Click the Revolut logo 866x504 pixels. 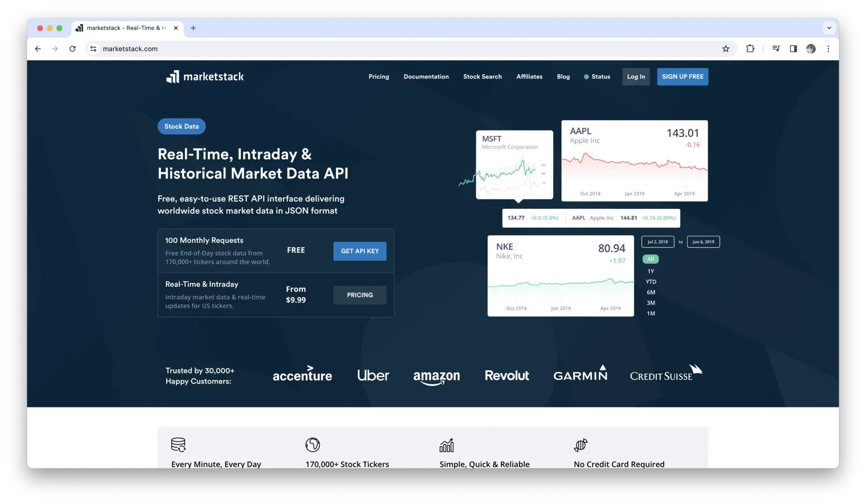[507, 375]
